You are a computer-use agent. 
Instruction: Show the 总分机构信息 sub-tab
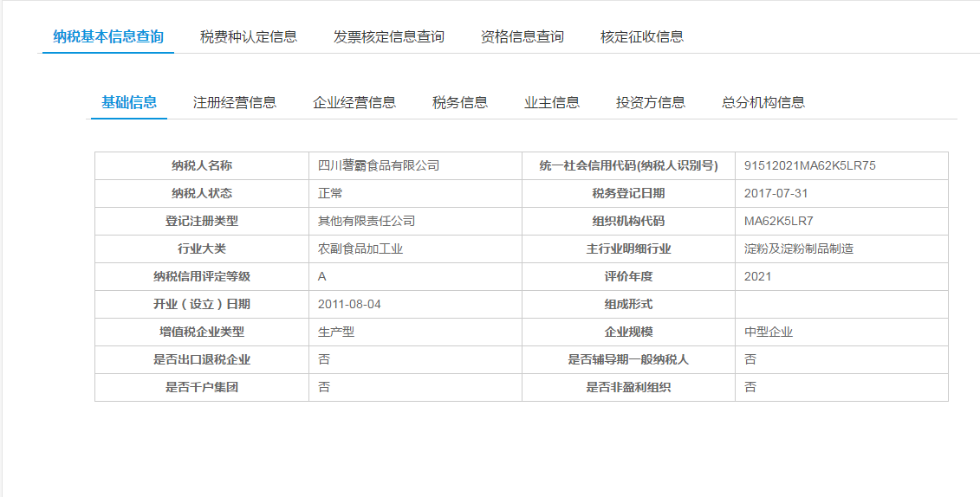coord(763,102)
